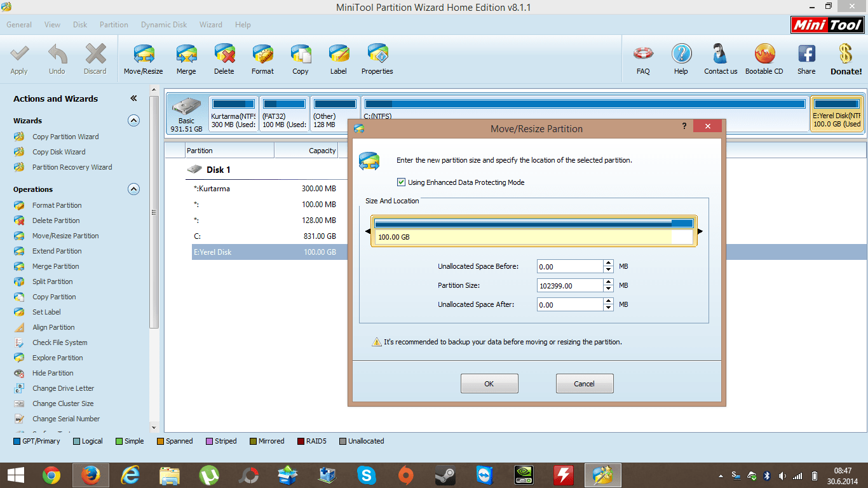Click the Delete toolbar icon
The width and height of the screenshot is (868, 488).
(224, 59)
